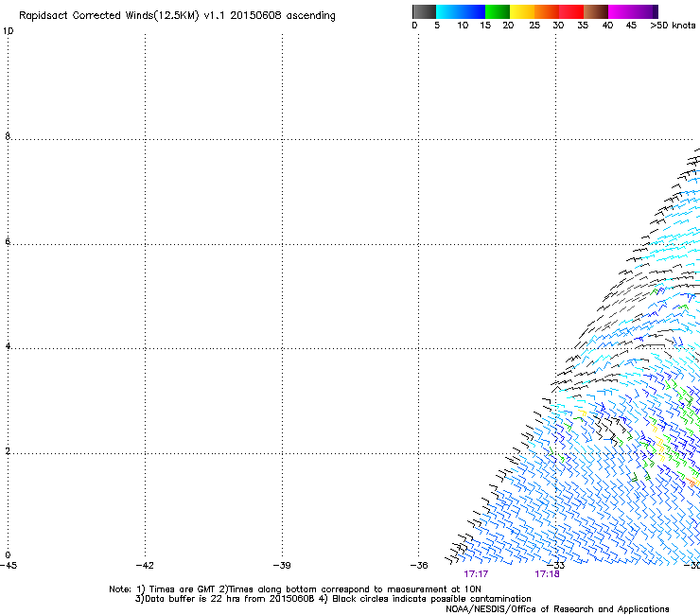This screenshot has height=615, width=700.
Task: Click the latitude axis label 6
Action: click(x=8, y=241)
